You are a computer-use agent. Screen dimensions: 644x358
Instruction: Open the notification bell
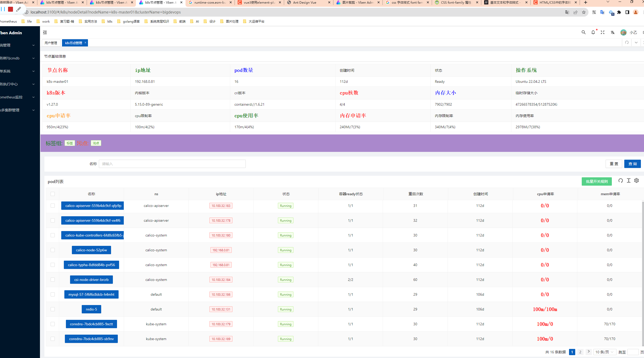593,32
